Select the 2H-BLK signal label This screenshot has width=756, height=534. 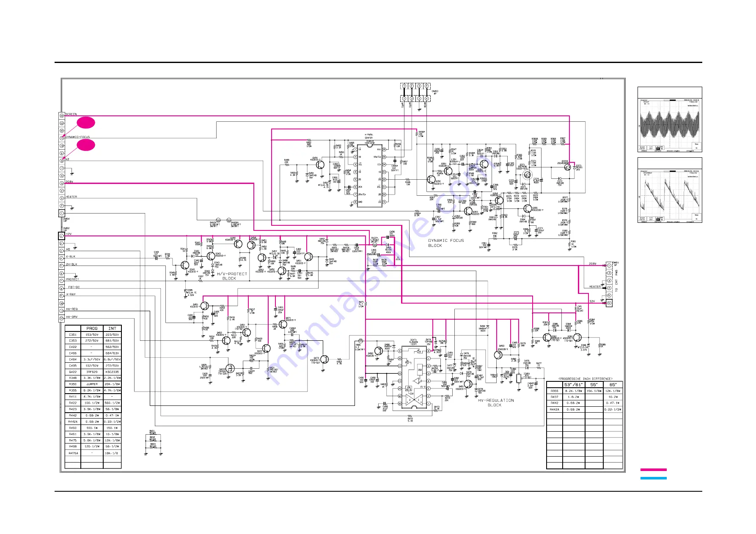click(x=71, y=264)
